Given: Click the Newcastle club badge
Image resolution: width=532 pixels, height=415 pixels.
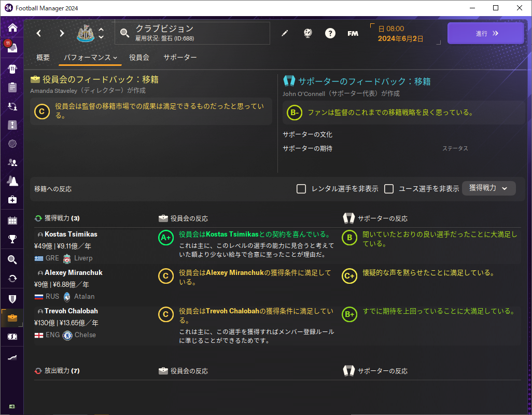Looking at the screenshot, I should [86, 33].
